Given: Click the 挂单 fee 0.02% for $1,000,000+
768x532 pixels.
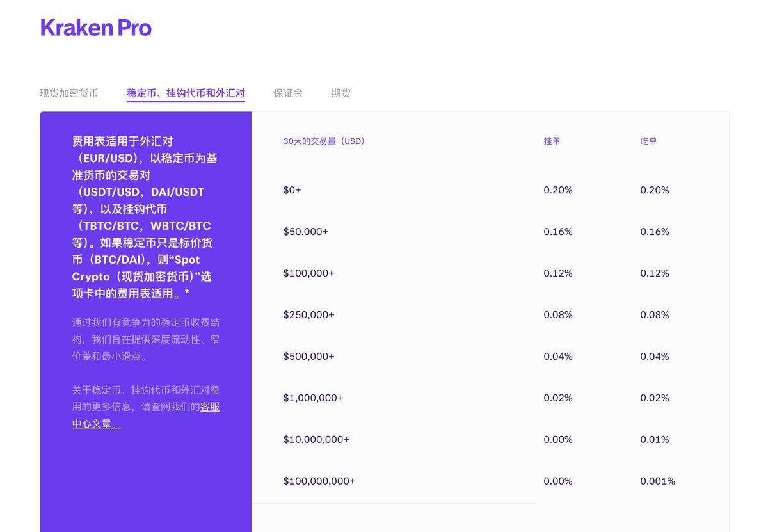Looking at the screenshot, I should tap(558, 398).
